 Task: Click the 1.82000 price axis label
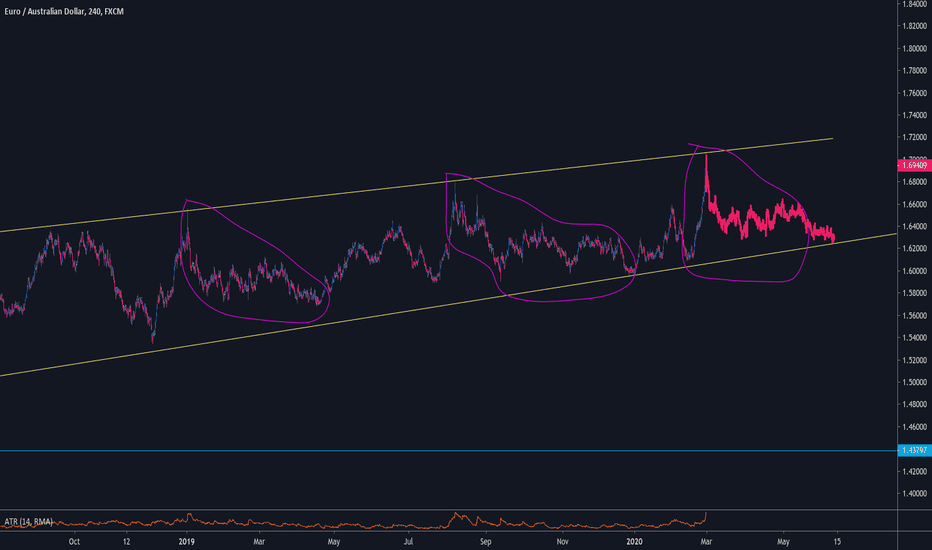(915, 26)
